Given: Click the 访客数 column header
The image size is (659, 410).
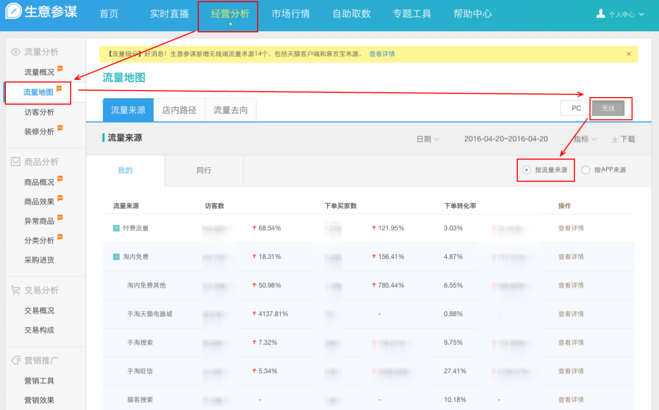Looking at the screenshot, I should point(214,206).
